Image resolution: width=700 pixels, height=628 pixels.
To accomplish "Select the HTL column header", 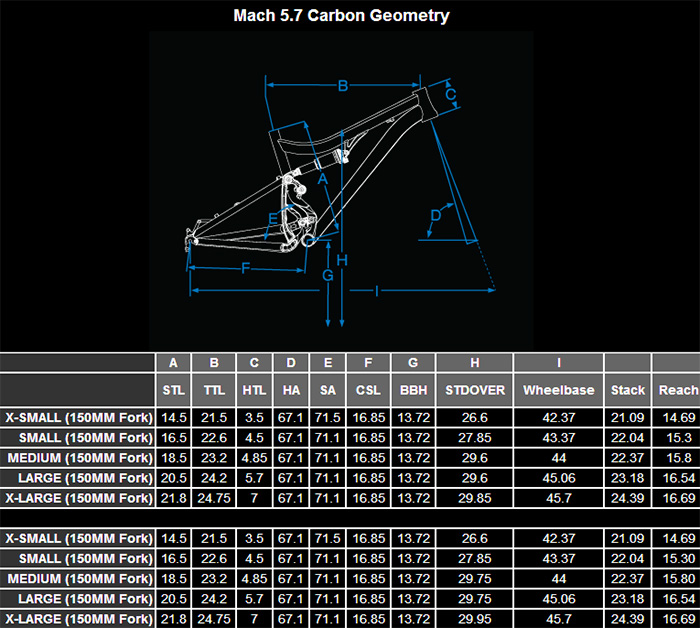I will (254, 390).
